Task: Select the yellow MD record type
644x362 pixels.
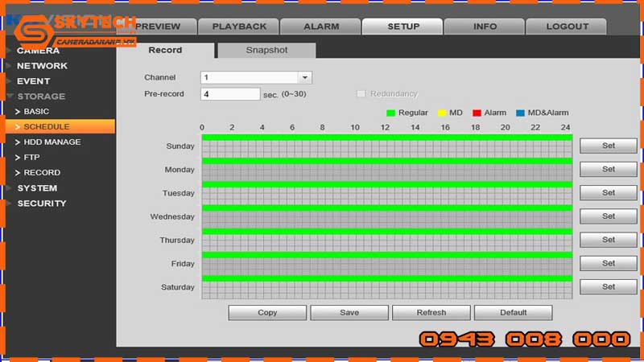Action: (442, 113)
